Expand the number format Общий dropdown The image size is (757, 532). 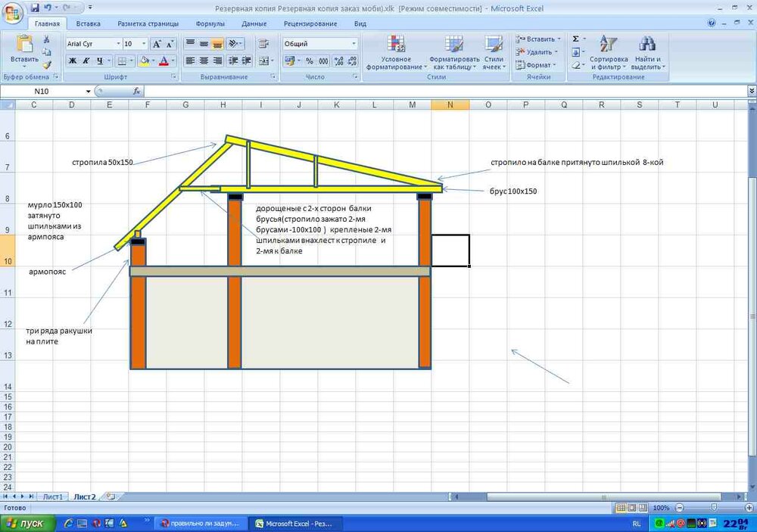354,44
